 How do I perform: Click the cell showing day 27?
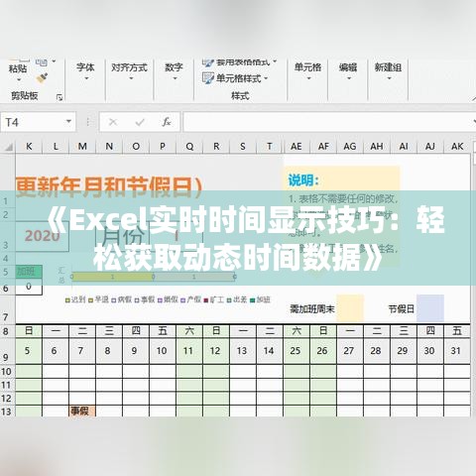[x=349, y=351]
